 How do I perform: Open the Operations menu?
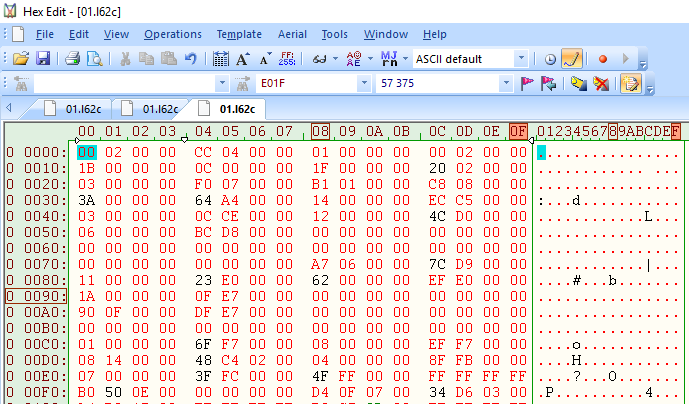tap(173, 34)
